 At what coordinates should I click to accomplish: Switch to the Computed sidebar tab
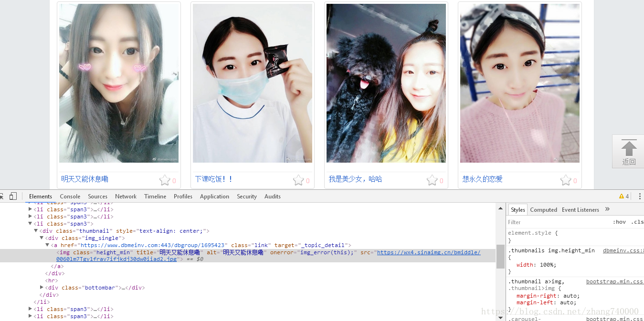click(x=544, y=209)
